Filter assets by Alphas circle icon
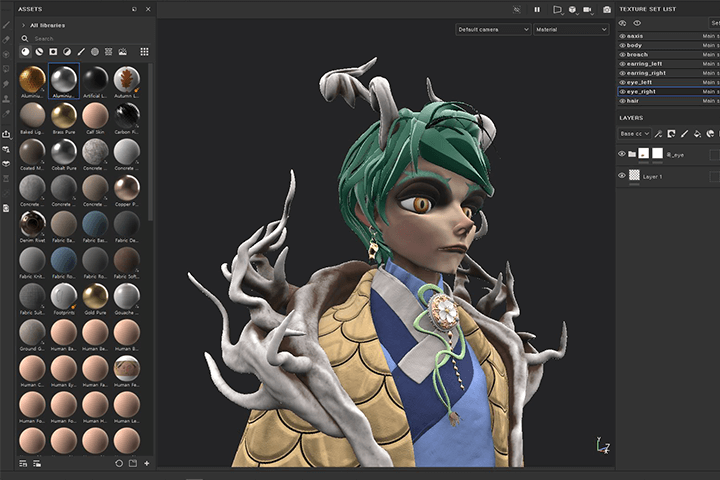The image size is (720, 480). (95, 52)
